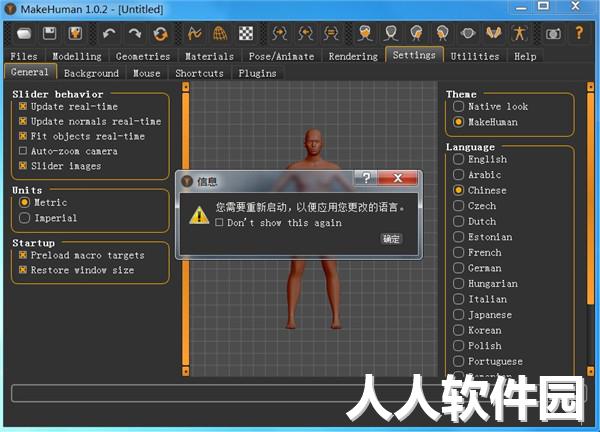
Task: Toggle the symmetry equals-sign icon
Action: click(331, 34)
